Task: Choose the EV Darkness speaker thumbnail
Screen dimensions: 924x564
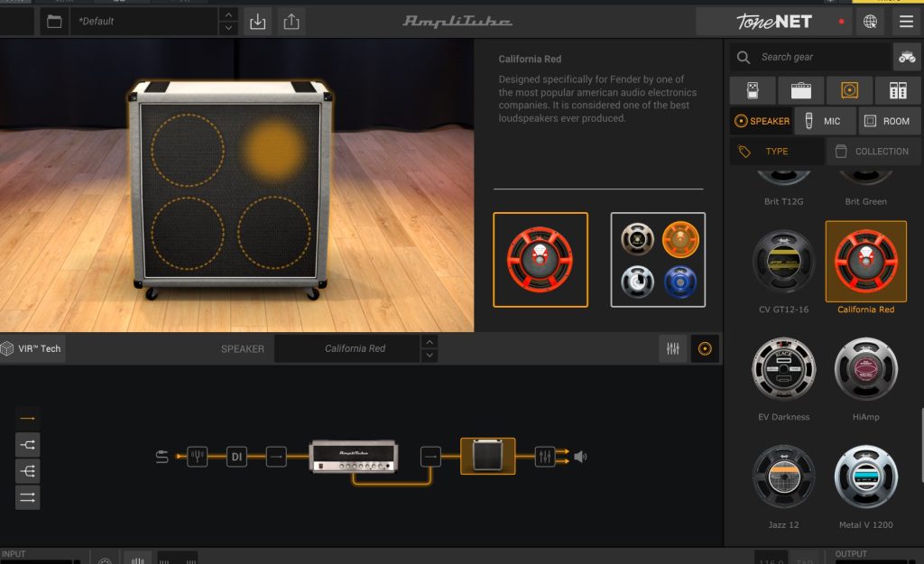Action: 783,370
